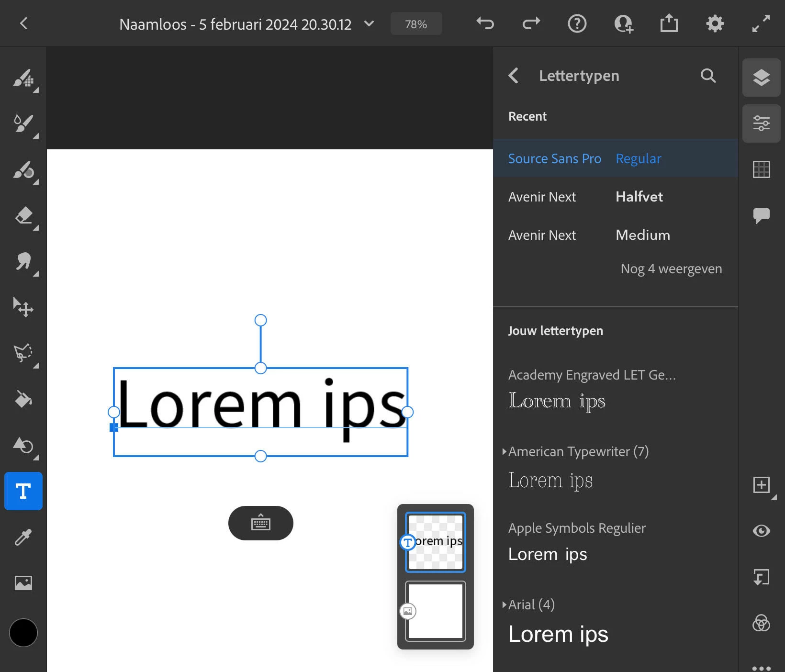This screenshot has width=785, height=672.
Task: Select the Eyedropper tool
Action: tap(23, 537)
